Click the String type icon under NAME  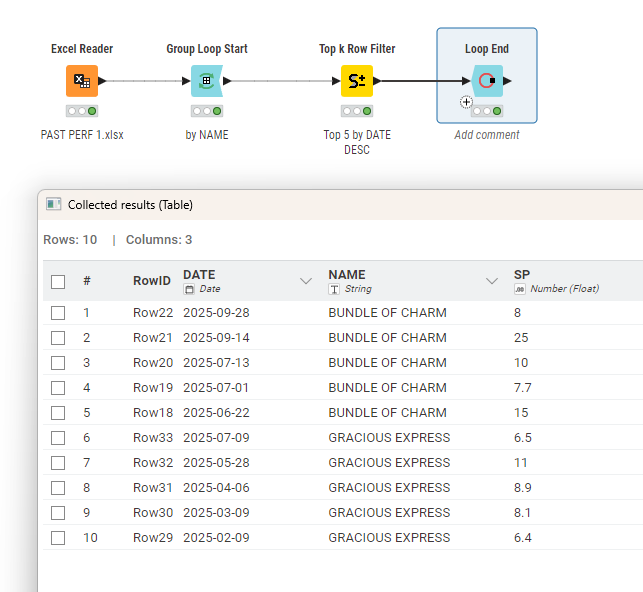point(334,289)
